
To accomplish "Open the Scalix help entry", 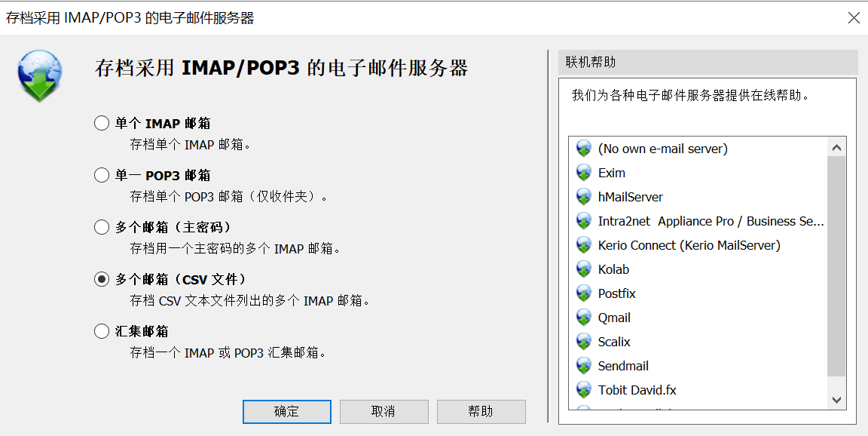I will click(x=614, y=341).
